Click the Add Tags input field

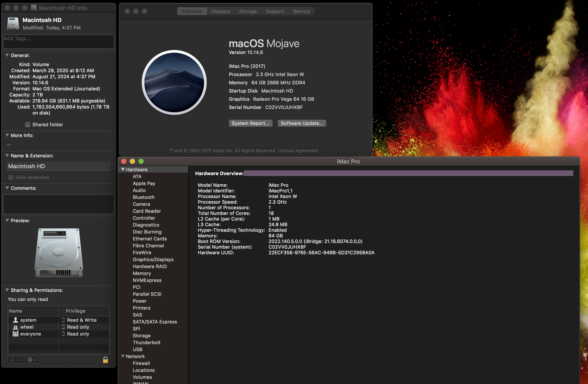59,41
